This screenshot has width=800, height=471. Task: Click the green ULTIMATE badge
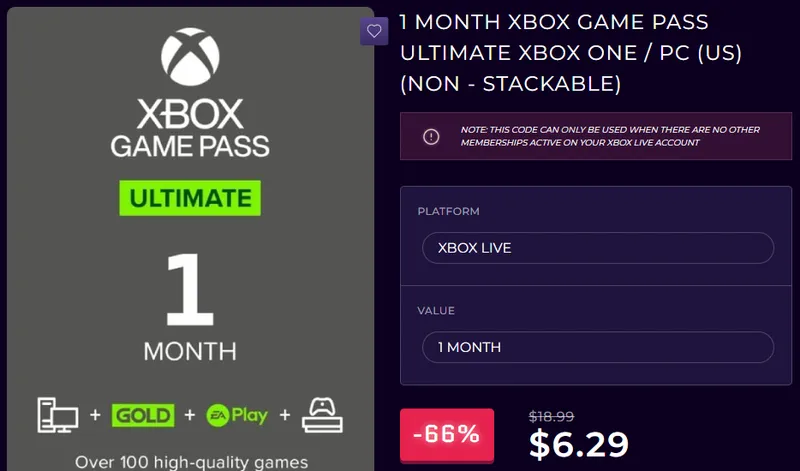click(190, 198)
